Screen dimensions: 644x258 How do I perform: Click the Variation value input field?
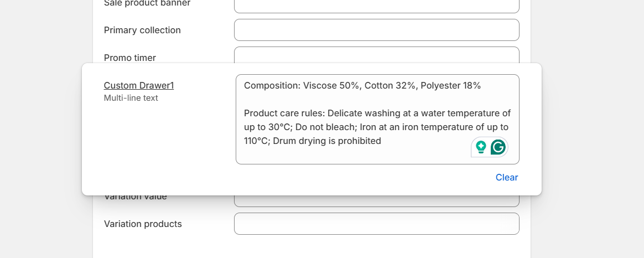376,200
